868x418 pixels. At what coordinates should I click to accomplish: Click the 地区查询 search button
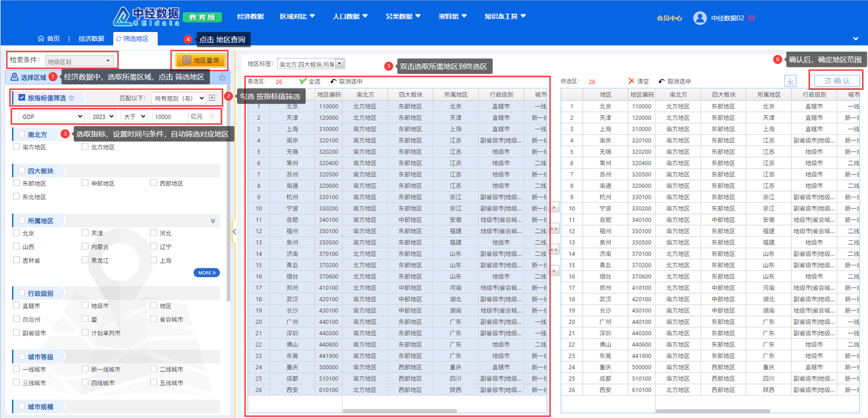click(200, 61)
